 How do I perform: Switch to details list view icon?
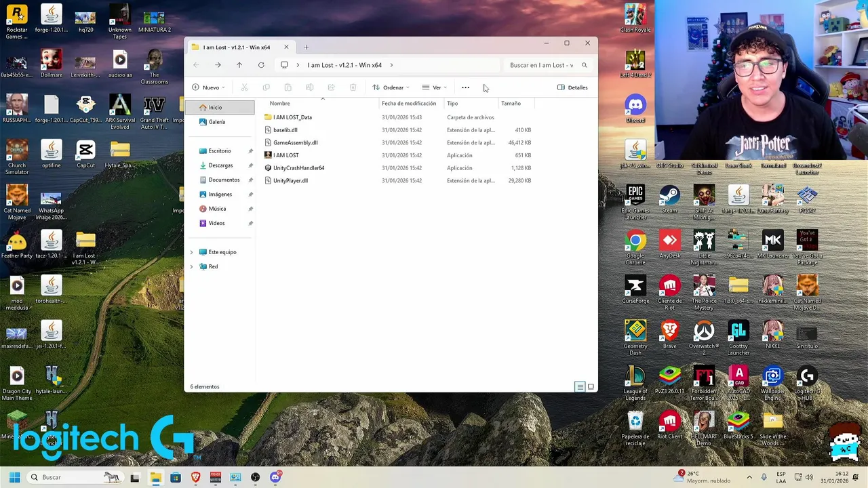pyautogui.click(x=580, y=386)
